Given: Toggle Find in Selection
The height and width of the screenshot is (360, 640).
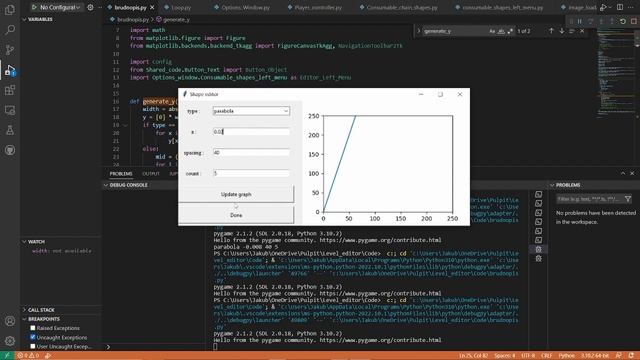Looking at the screenshot, I should (x=572, y=31).
